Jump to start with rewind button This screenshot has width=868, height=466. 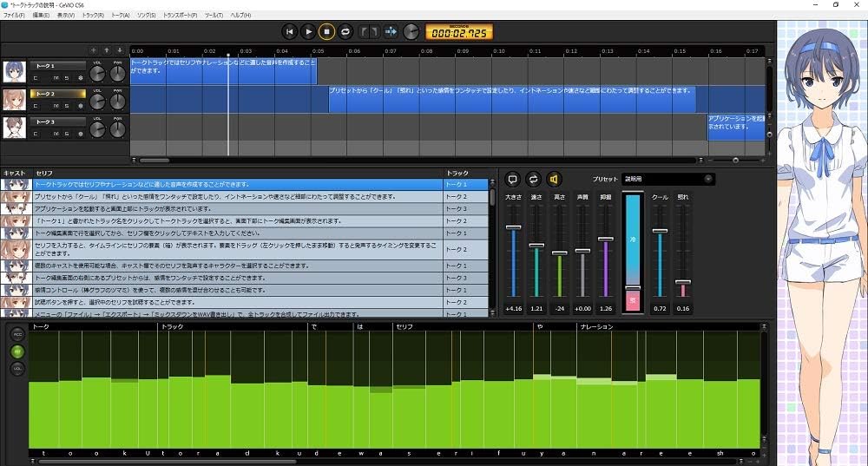coord(290,32)
